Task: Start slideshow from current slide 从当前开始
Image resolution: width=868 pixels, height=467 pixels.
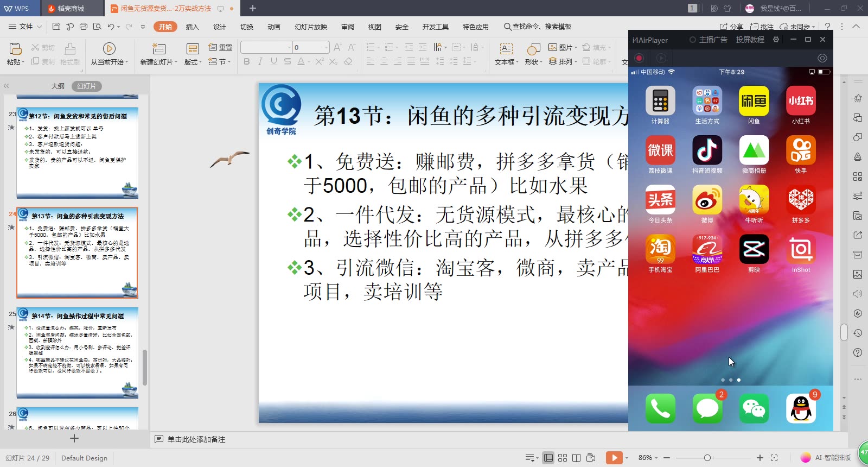Action: point(109,54)
